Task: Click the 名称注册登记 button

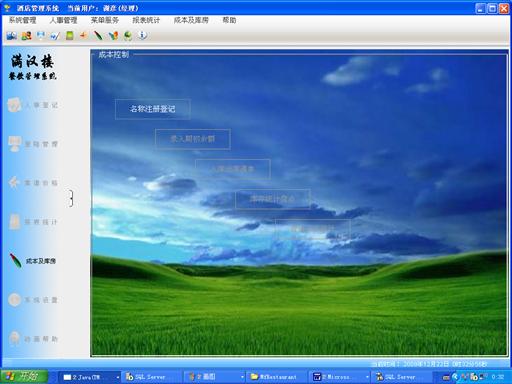Action: click(153, 109)
